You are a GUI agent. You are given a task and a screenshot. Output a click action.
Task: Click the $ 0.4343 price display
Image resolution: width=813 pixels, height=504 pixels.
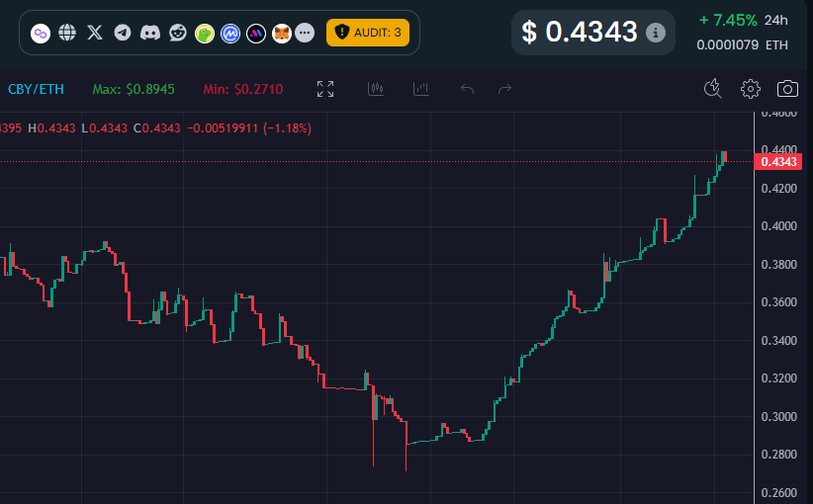pos(580,32)
